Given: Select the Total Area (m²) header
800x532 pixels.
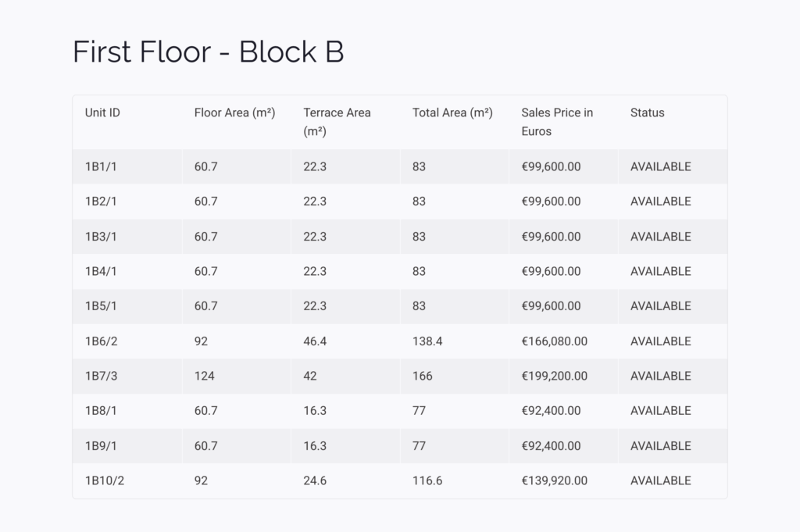Looking at the screenshot, I should coord(452,112).
